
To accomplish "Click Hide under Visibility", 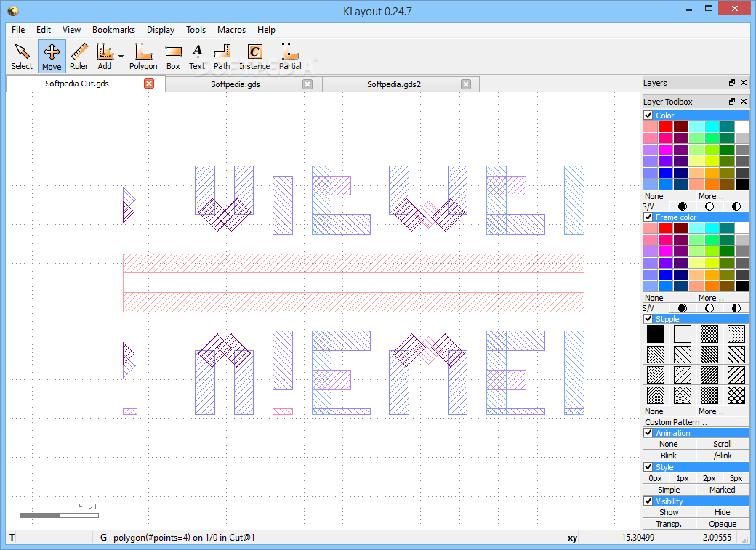I will (723, 512).
